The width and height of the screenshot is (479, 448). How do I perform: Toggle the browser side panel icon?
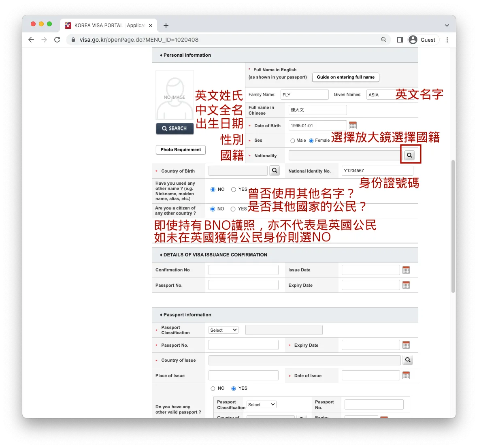[x=400, y=40]
